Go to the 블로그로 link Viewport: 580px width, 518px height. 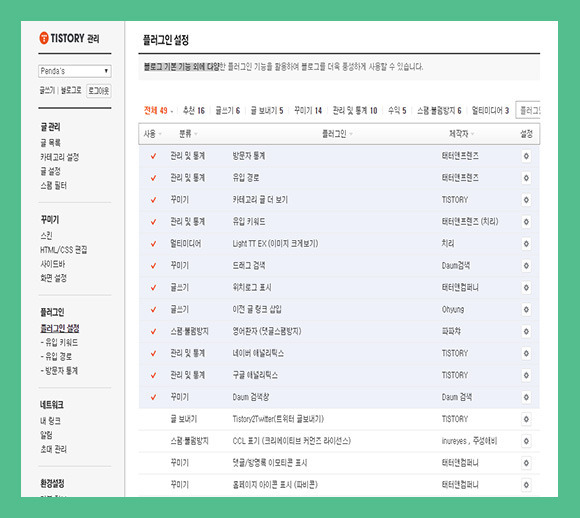coord(71,91)
